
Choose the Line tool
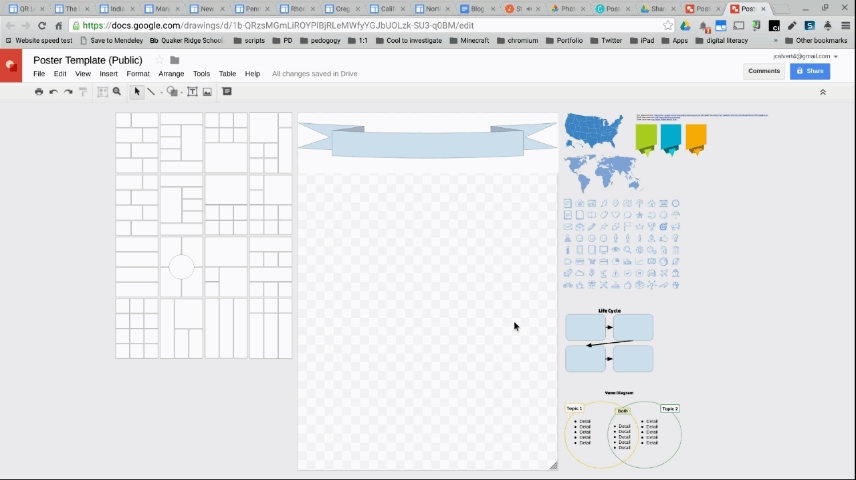point(151,92)
